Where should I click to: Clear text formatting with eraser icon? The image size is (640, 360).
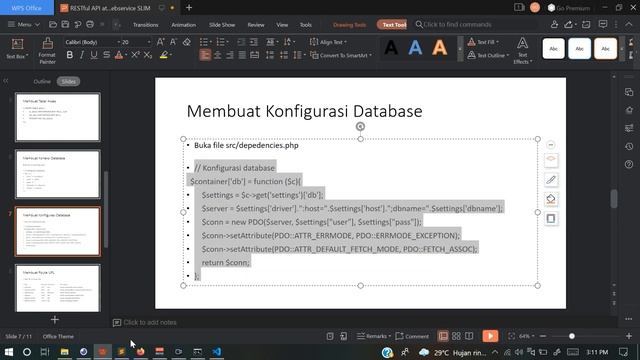[187, 42]
